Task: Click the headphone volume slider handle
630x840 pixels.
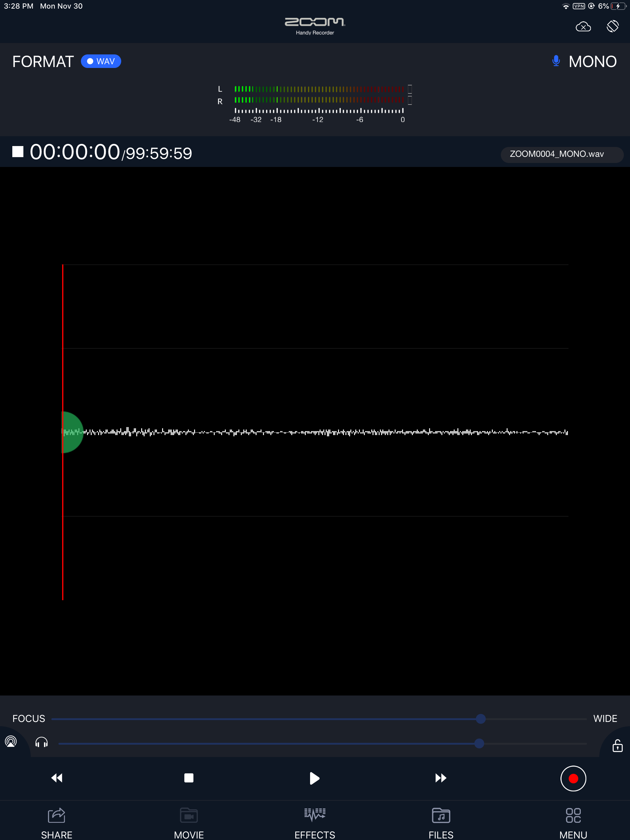Action: click(479, 743)
